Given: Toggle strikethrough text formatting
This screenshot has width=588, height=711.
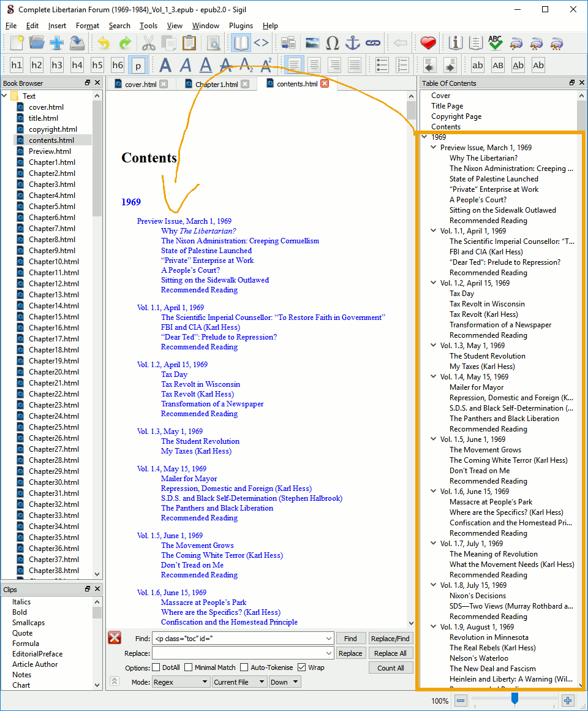Looking at the screenshot, I should tap(226, 66).
